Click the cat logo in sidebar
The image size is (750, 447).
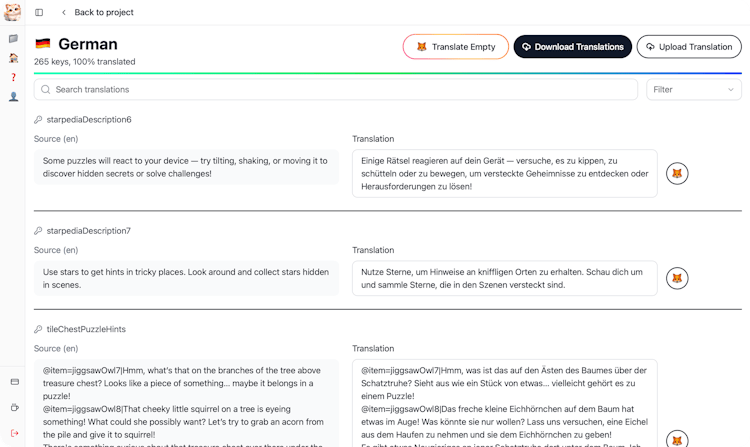point(13,12)
